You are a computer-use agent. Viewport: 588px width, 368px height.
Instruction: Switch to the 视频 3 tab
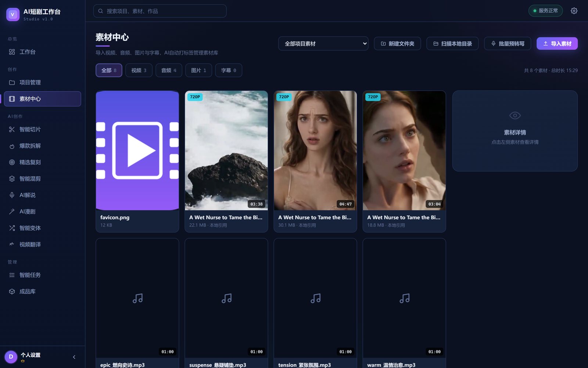point(139,71)
